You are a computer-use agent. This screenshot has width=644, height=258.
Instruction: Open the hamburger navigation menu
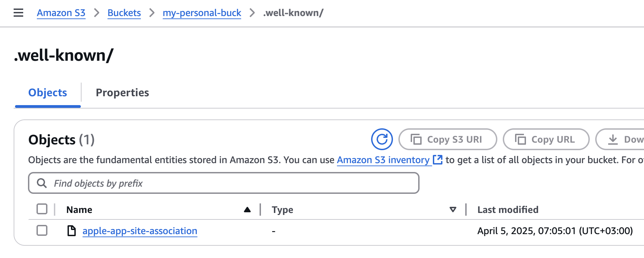point(18,13)
